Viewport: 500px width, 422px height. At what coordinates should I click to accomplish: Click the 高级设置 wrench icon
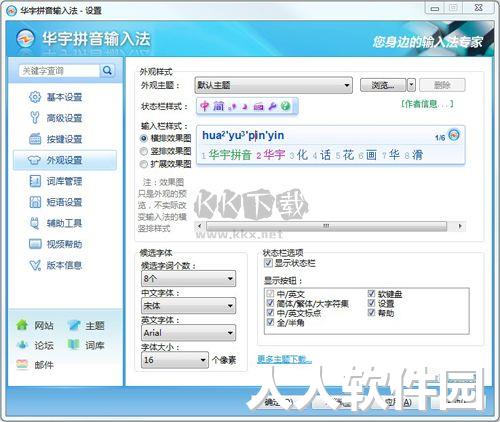click(x=35, y=118)
